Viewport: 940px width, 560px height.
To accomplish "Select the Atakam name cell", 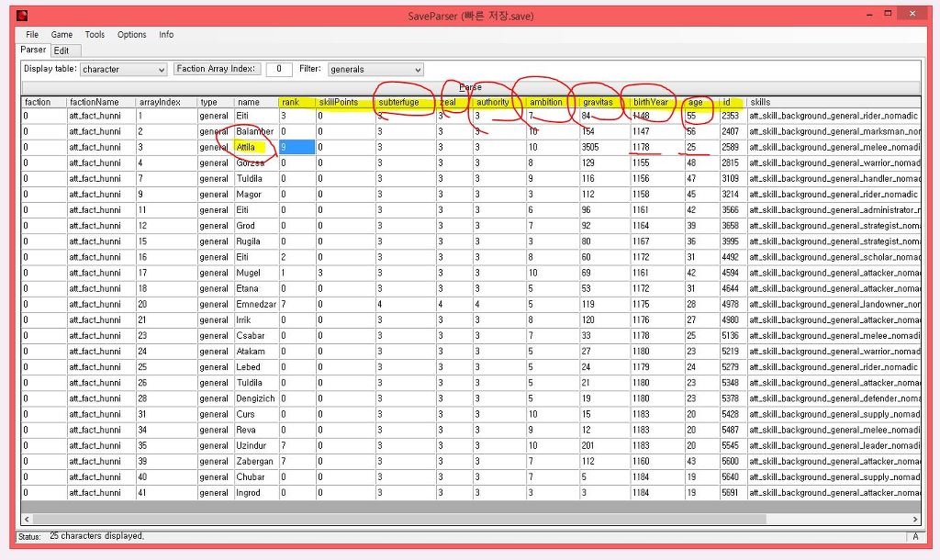I will click(256, 352).
